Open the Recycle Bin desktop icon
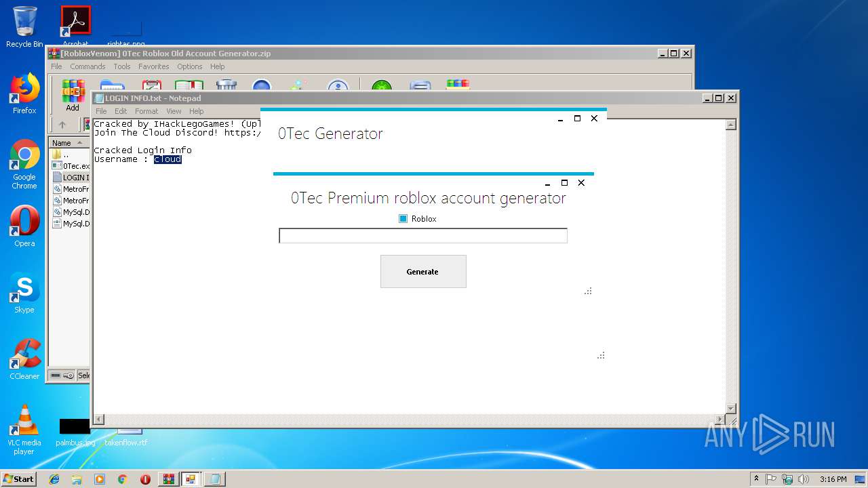 coord(24,27)
